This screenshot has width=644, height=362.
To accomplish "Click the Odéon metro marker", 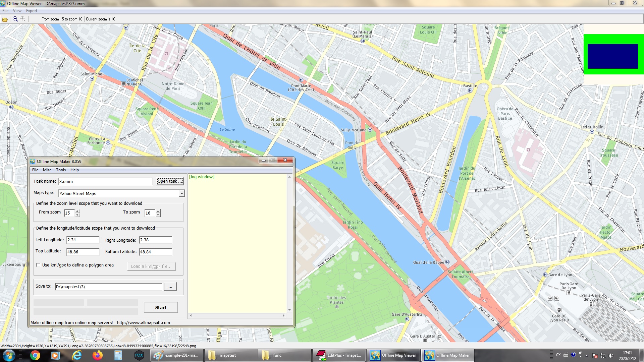I will 11,107.
